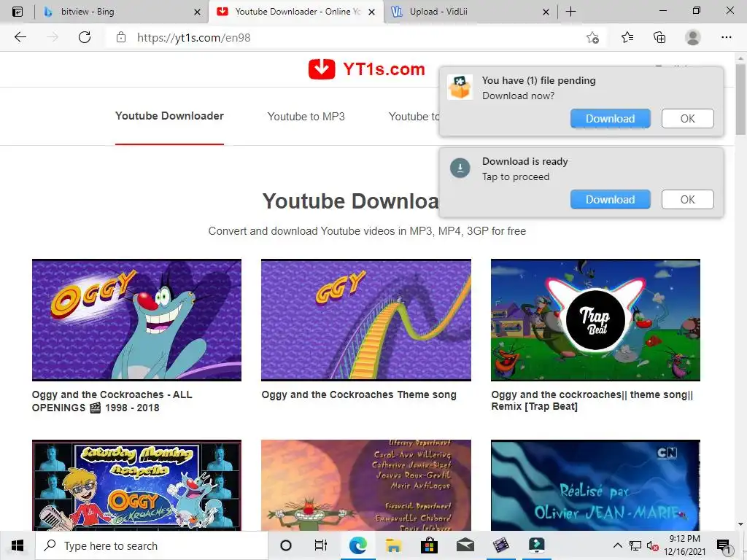
Task: Show hidden system tray icons chevron
Action: click(x=617, y=545)
